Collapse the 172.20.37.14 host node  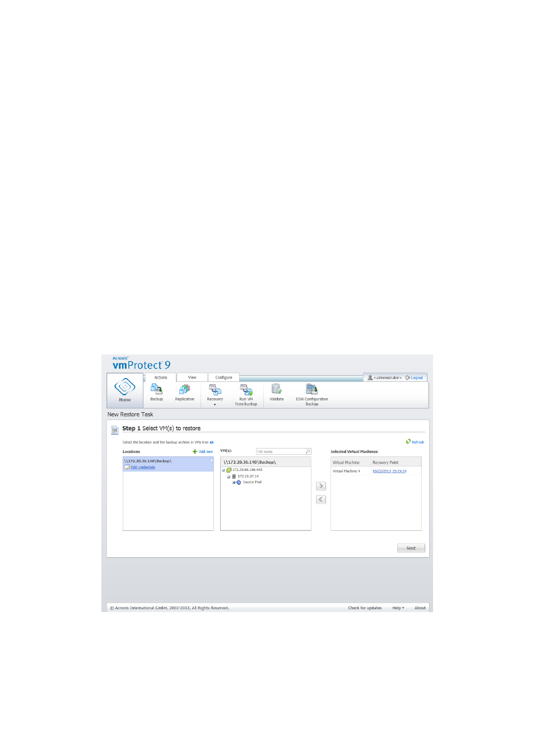pos(229,476)
